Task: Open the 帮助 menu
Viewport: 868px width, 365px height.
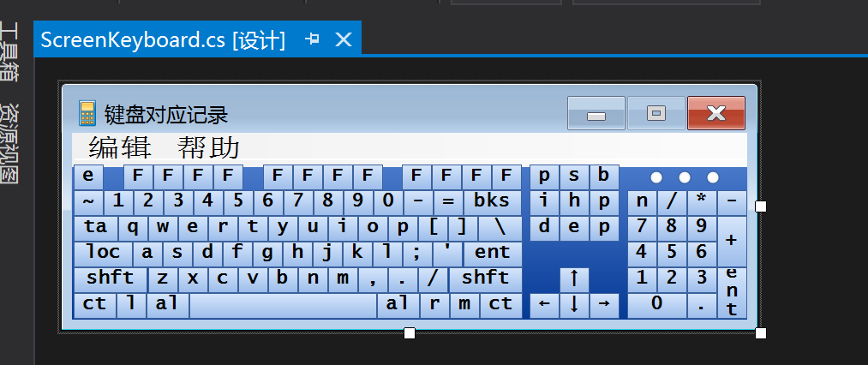Action: click(x=208, y=148)
